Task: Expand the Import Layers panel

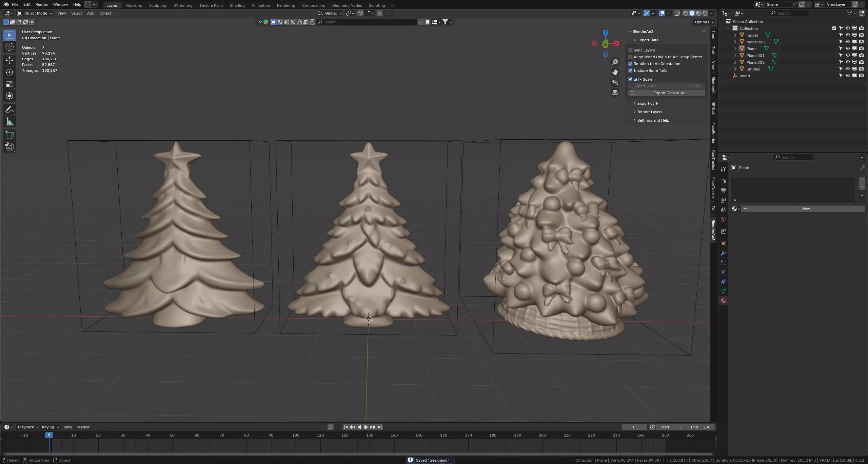Action: click(x=649, y=112)
